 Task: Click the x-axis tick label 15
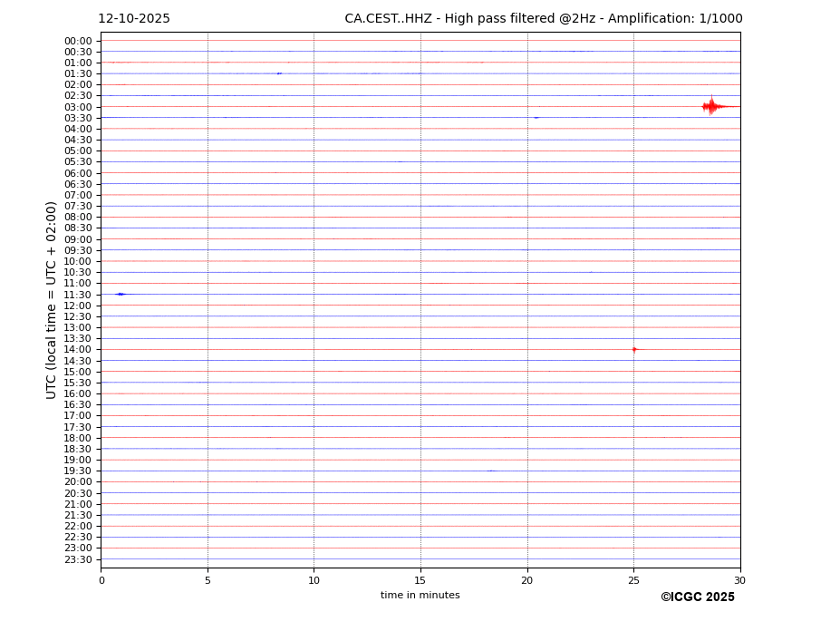click(x=420, y=580)
